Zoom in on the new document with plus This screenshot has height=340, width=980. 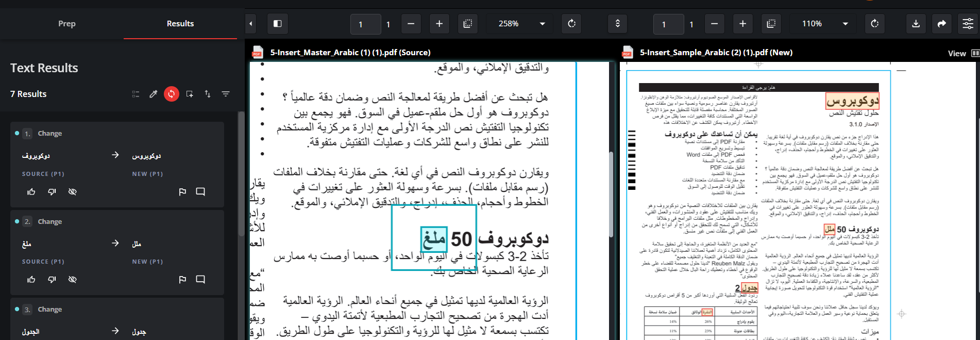(742, 24)
